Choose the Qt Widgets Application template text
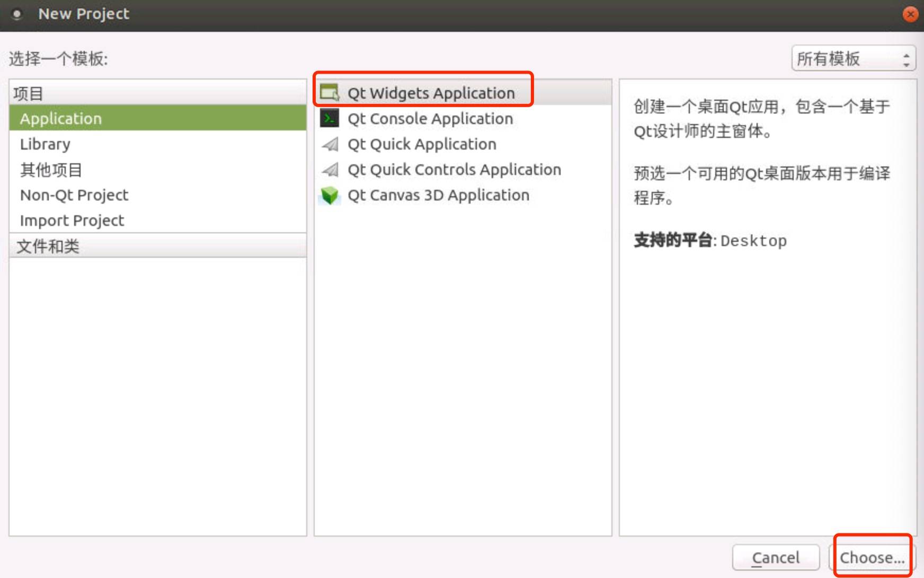Image resolution: width=924 pixels, height=578 pixels. pos(431,93)
